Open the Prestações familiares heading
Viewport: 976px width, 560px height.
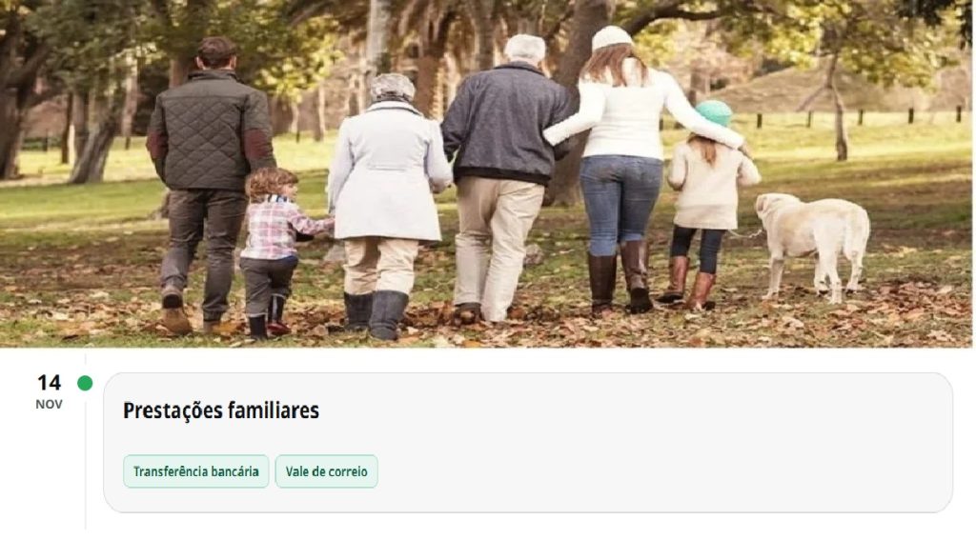coord(221,410)
